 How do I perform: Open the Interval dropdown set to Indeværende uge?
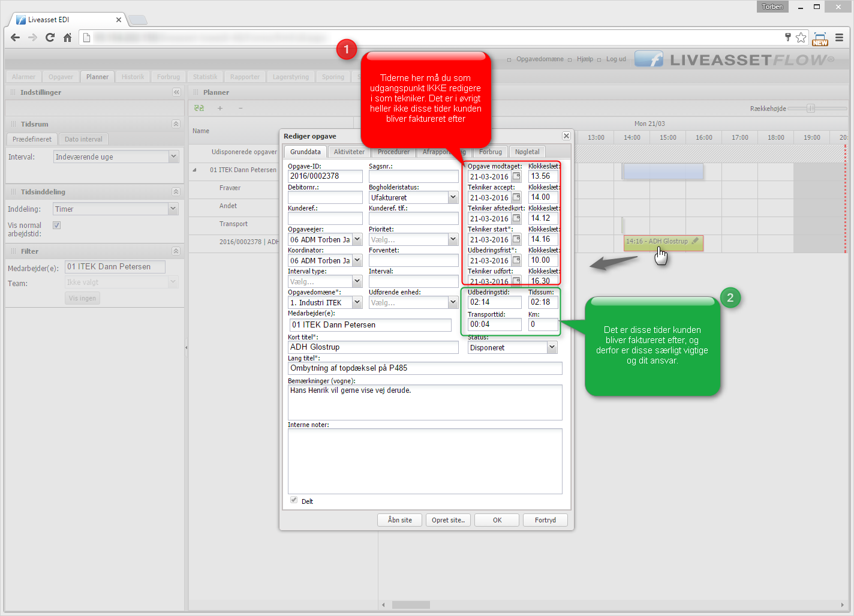click(x=173, y=157)
